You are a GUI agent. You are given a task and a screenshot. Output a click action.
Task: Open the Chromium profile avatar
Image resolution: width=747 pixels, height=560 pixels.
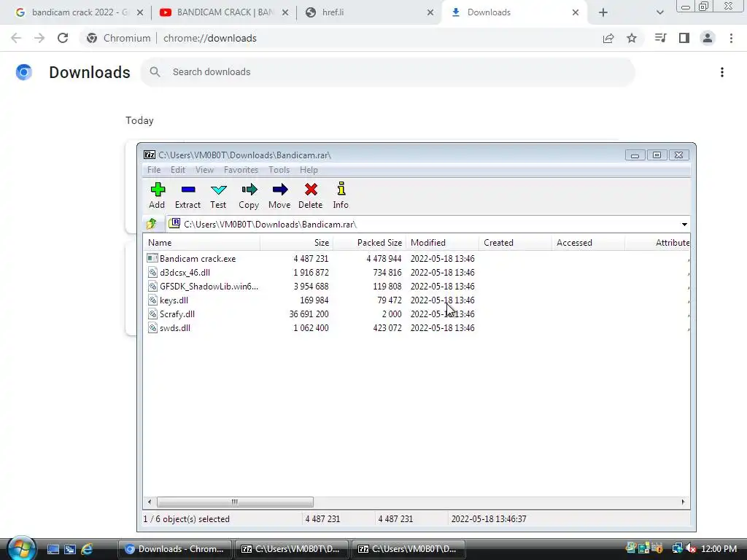click(708, 38)
